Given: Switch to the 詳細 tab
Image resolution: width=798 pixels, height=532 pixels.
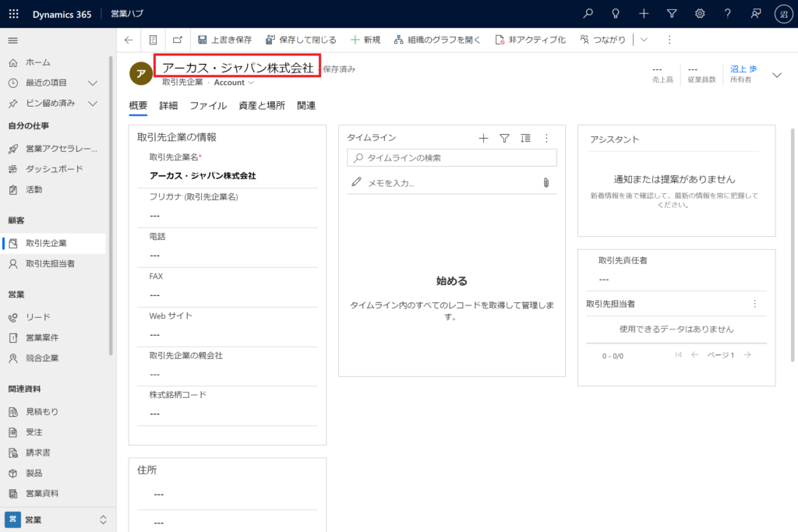Looking at the screenshot, I should [x=168, y=105].
